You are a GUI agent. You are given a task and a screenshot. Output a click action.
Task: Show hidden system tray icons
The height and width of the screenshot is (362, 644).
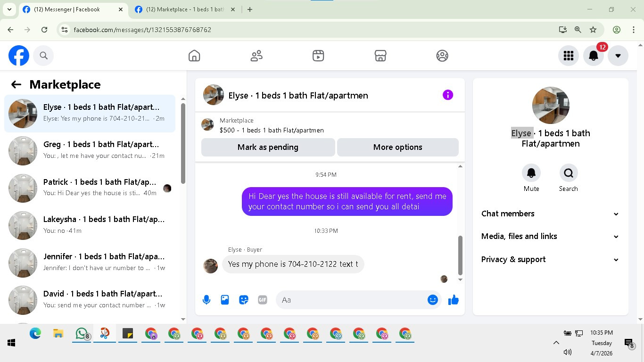tap(556, 343)
